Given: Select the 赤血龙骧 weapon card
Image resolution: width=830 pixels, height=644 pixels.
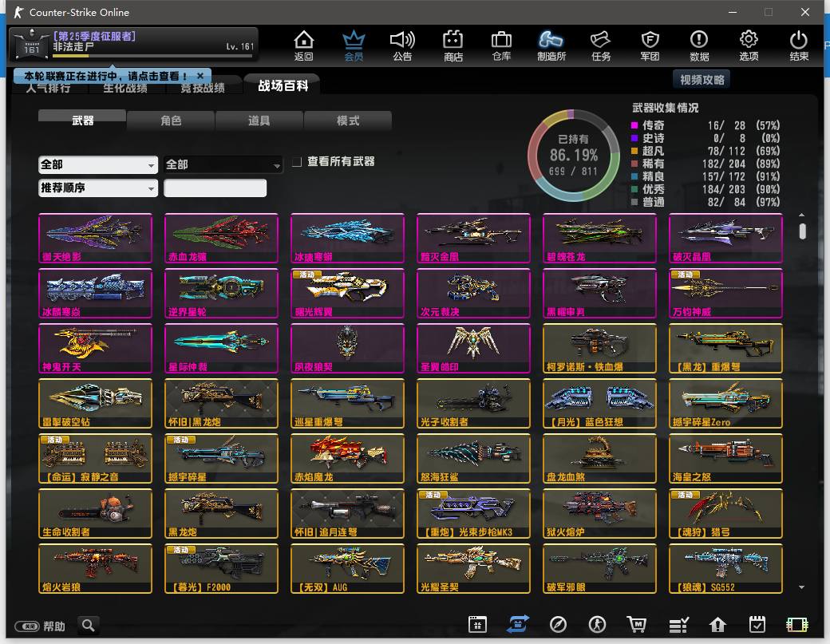Looking at the screenshot, I should pyautogui.click(x=221, y=238).
